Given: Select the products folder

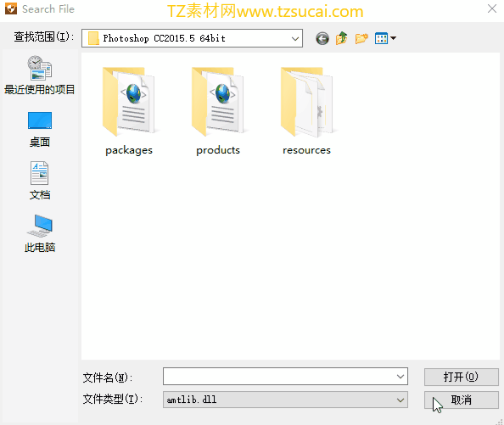Looking at the screenshot, I should point(218,111).
